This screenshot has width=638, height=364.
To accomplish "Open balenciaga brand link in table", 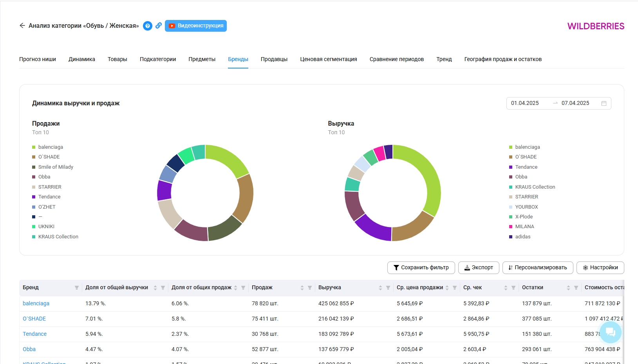I will [x=36, y=303].
